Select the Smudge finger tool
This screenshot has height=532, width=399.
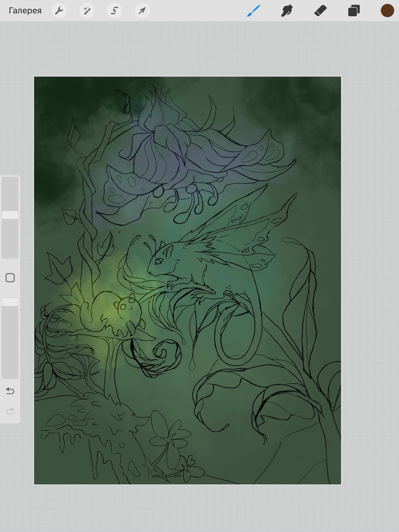[287, 11]
